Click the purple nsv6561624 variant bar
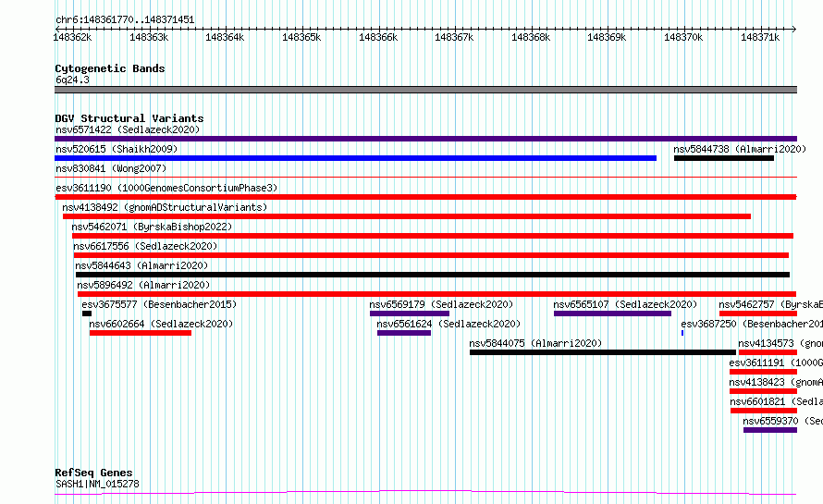This screenshot has height=504, width=823. click(404, 333)
